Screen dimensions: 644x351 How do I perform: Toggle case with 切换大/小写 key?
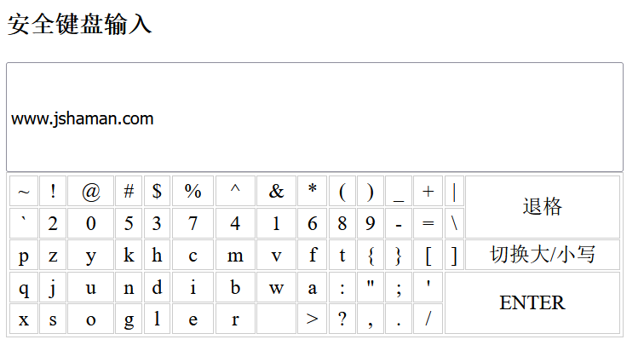click(x=542, y=255)
